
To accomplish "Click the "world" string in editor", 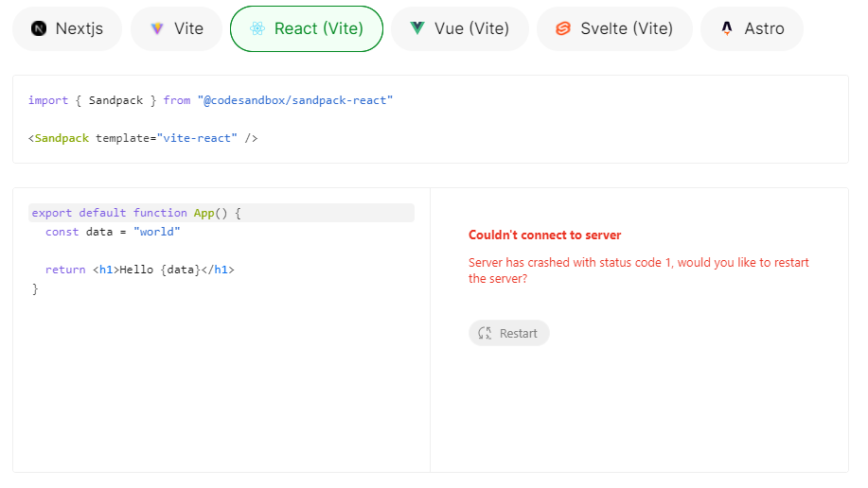I will click(x=157, y=232).
